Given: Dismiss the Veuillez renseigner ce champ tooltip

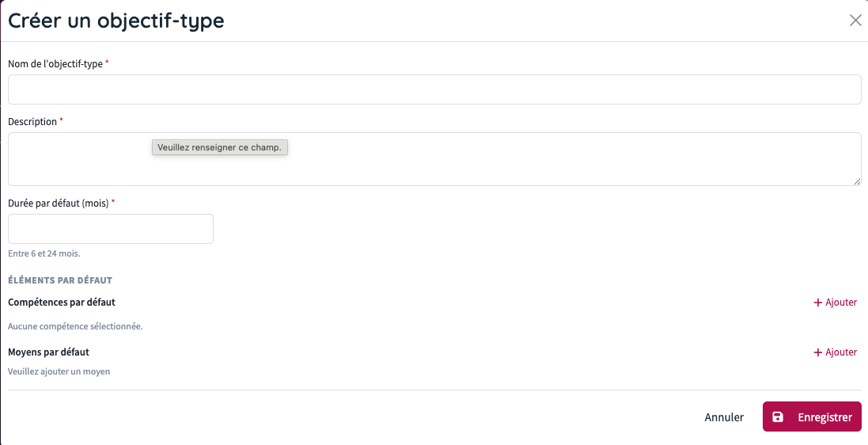Looking at the screenshot, I should pyautogui.click(x=220, y=147).
